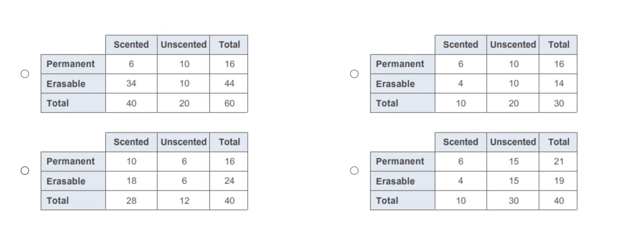This screenshot has width=644, height=227.
Task: Click Erasable row label in table totaling 30
Action: pyautogui.click(x=395, y=84)
